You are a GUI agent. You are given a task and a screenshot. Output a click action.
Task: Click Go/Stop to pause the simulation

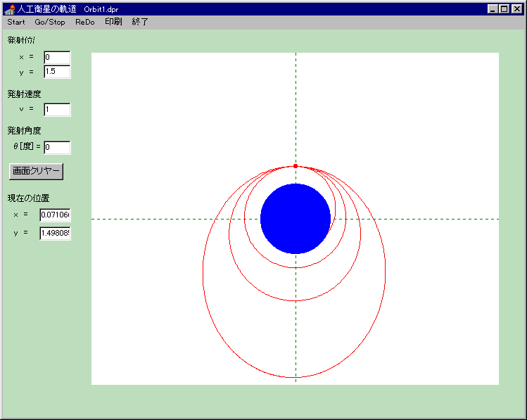click(x=50, y=22)
